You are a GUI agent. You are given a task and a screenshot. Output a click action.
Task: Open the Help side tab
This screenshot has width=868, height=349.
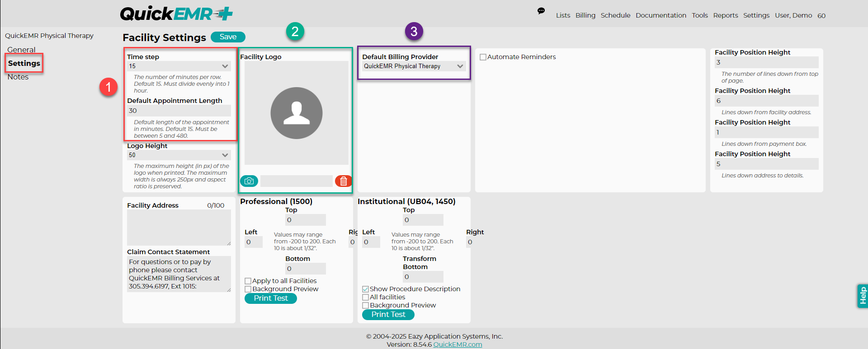(863, 296)
